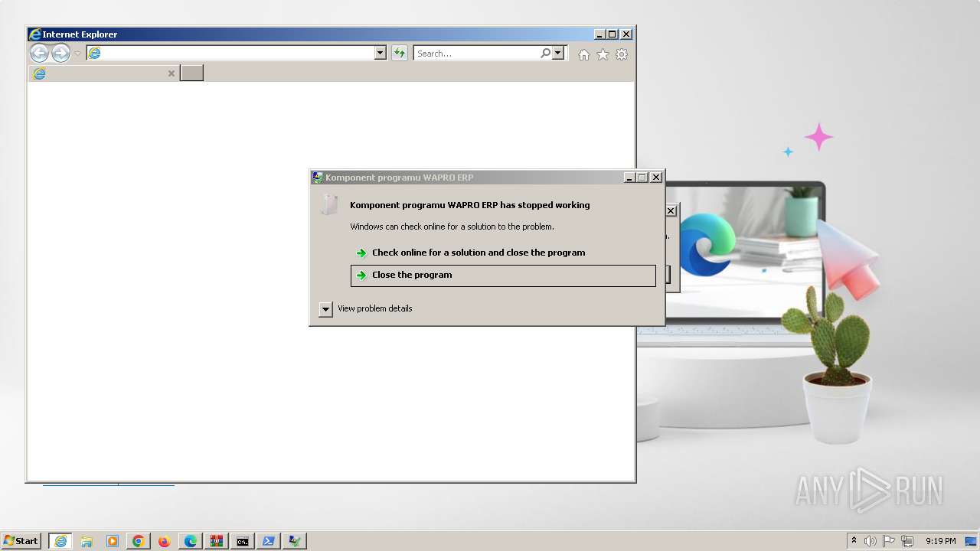Viewport: 980px width, 551px height.
Task: Open Action Center flag tray icon
Action: pyautogui.click(x=889, y=541)
